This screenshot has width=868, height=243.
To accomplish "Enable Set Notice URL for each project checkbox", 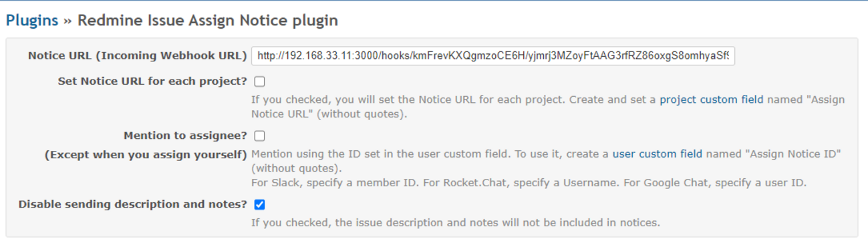I will coord(259,81).
